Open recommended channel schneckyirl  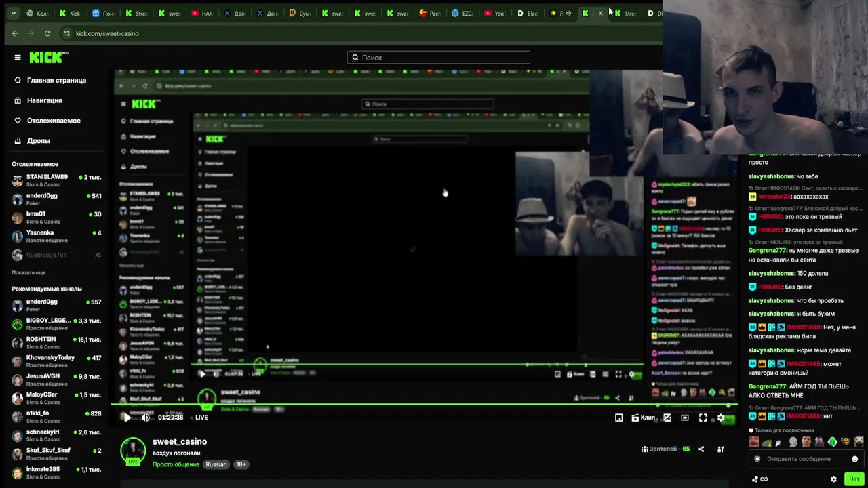pyautogui.click(x=56, y=435)
